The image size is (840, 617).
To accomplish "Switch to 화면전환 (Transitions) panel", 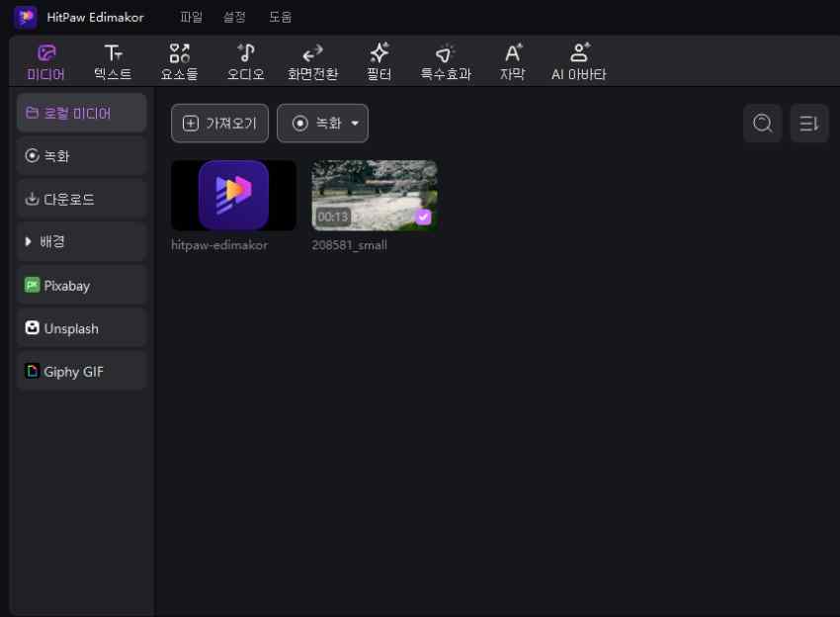I will [312, 61].
